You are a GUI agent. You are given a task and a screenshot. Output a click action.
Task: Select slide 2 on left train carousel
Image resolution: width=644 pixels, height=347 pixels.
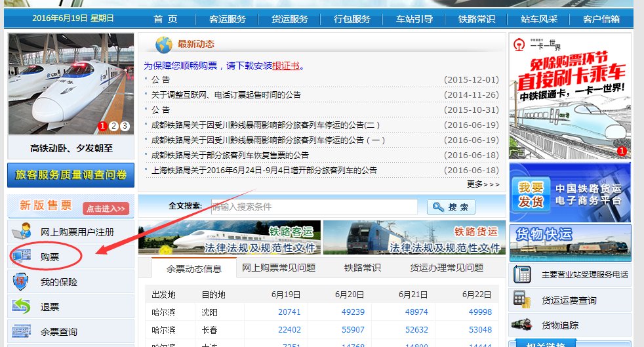113,126
